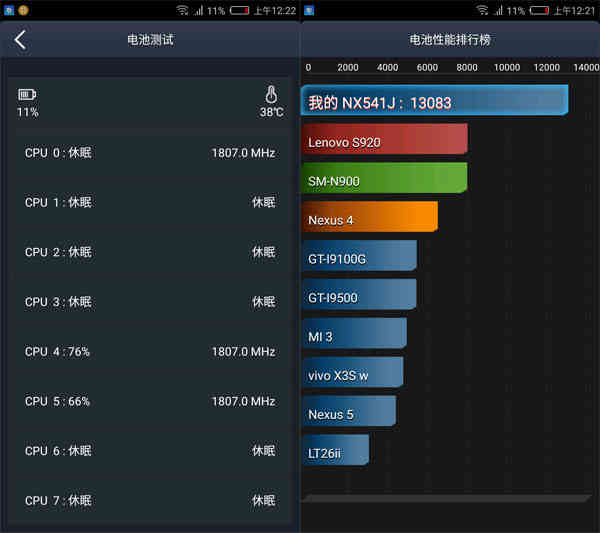Tap the CPU 6 : 休眠 label

click(58, 451)
